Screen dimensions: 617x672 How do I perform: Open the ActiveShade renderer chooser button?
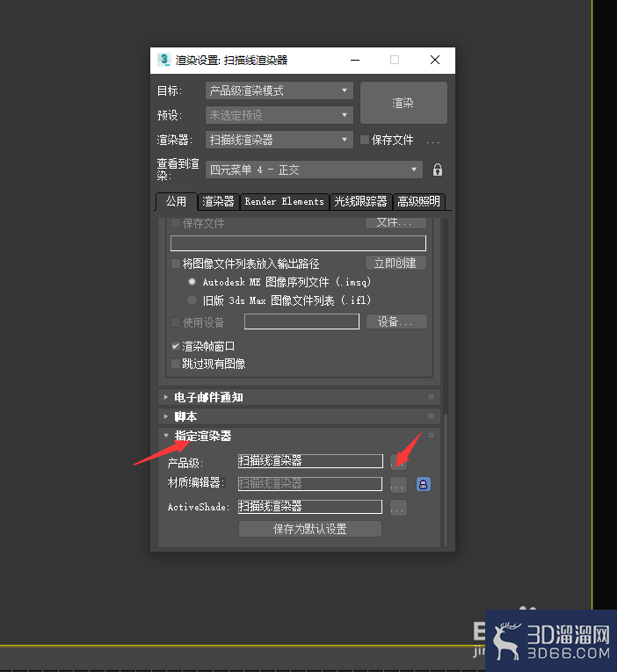(398, 508)
